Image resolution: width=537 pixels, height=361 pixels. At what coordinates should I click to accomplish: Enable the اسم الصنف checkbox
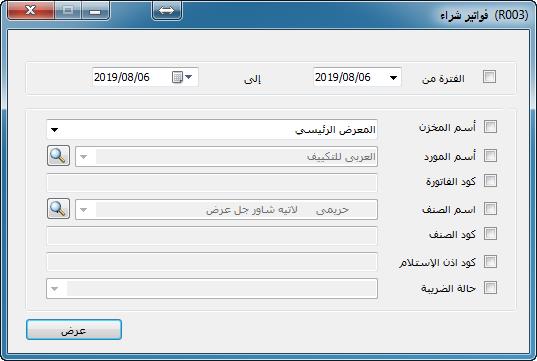click(490, 208)
